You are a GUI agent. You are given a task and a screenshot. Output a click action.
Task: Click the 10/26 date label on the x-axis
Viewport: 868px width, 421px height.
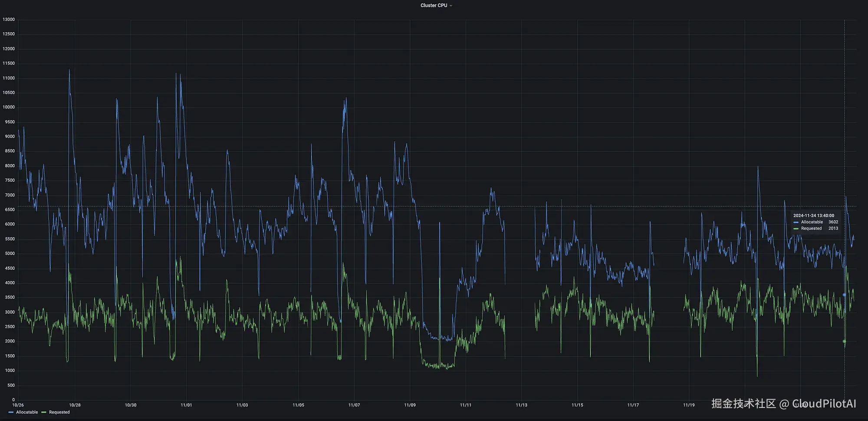[x=18, y=405]
